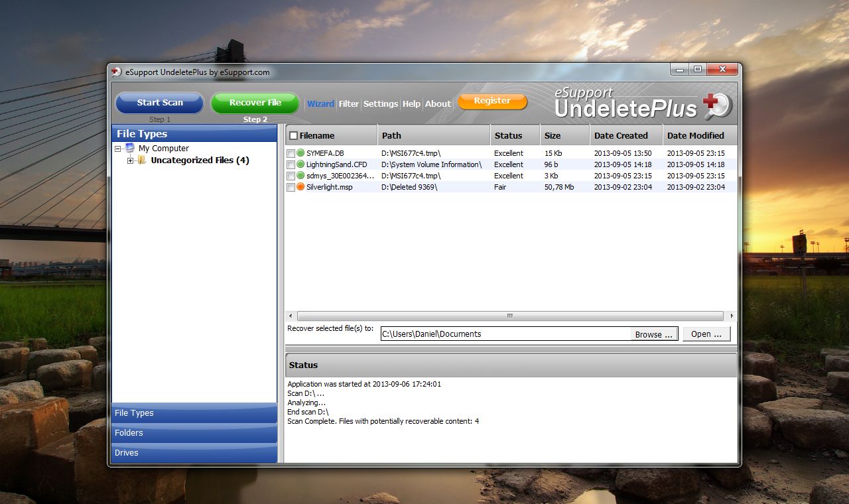Image resolution: width=849 pixels, height=504 pixels.
Task: Click the Scan Complete status log line
Action: click(383, 421)
